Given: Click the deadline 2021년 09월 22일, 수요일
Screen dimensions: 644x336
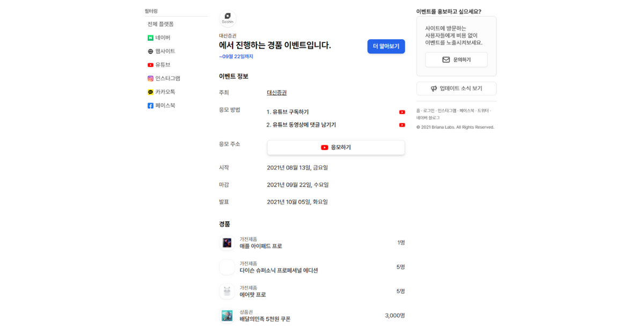Looking at the screenshot, I should coord(298,185).
